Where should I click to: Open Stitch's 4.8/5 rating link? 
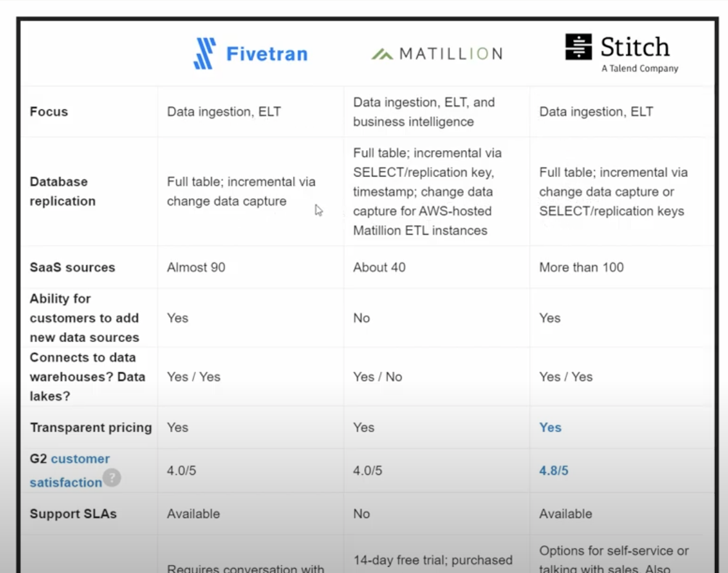click(x=553, y=471)
